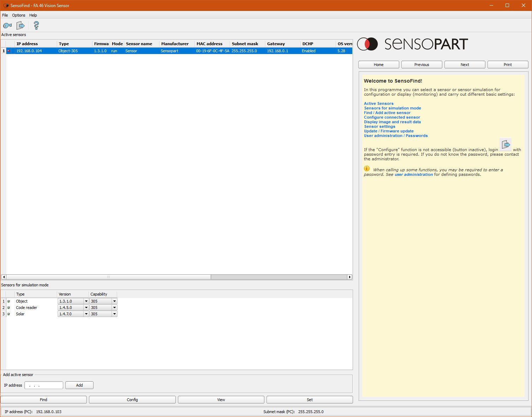
Task: Click status indicator of active sensor 192.168.0.104
Action: point(9,51)
